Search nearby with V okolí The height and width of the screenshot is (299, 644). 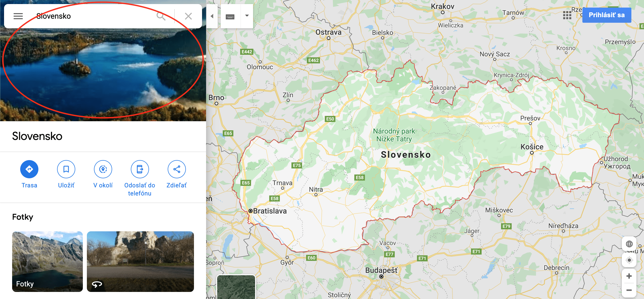click(103, 169)
